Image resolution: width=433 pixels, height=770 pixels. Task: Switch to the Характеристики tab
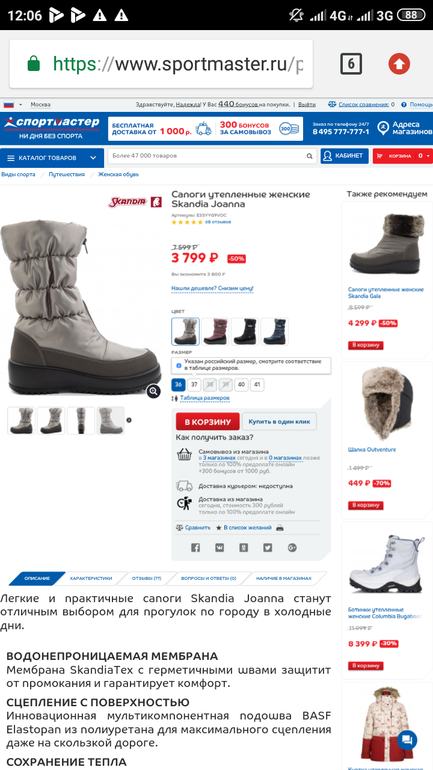point(91,578)
